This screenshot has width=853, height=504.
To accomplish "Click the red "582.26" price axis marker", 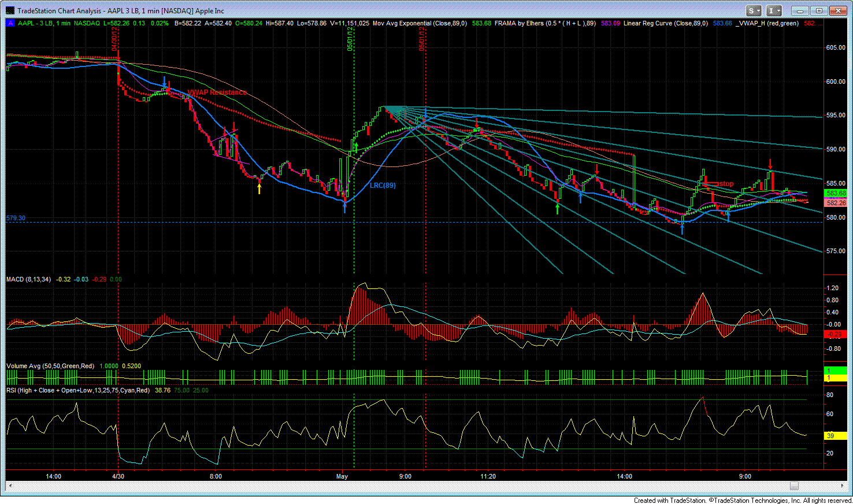I will [x=836, y=203].
